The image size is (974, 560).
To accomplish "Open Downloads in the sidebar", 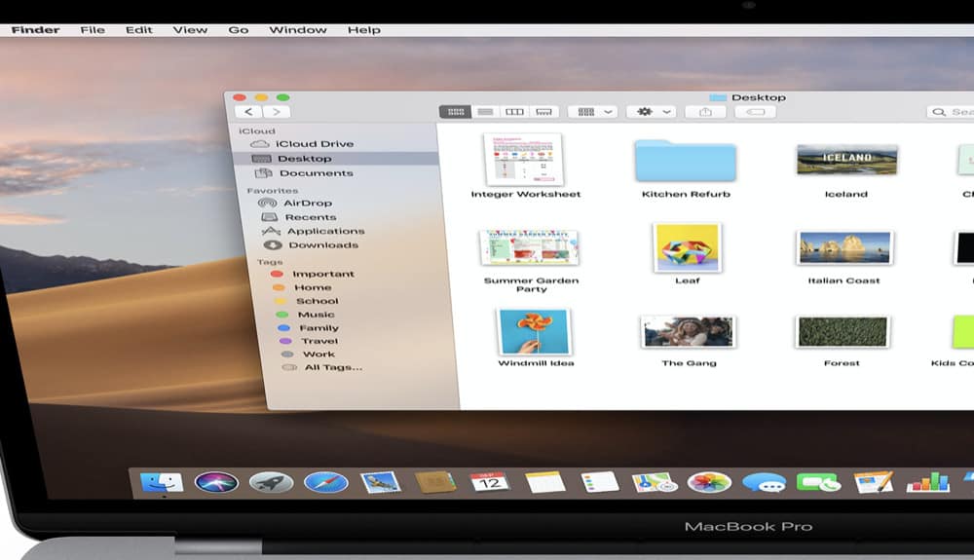I will pyautogui.click(x=312, y=245).
